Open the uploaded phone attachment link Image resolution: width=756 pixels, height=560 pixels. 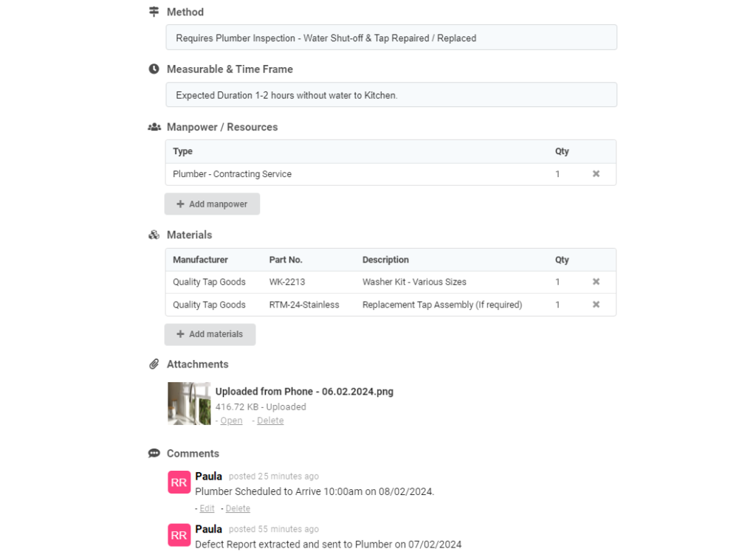coord(231,421)
